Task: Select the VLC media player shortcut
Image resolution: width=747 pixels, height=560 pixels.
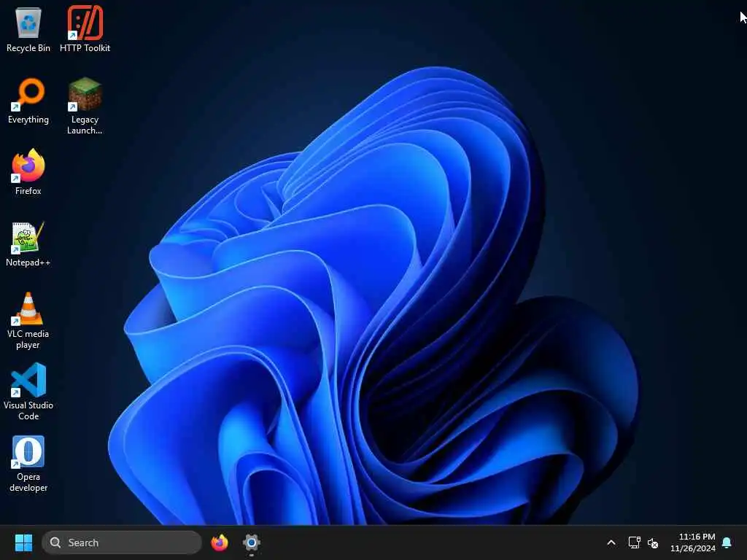Action: coord(28,320)
